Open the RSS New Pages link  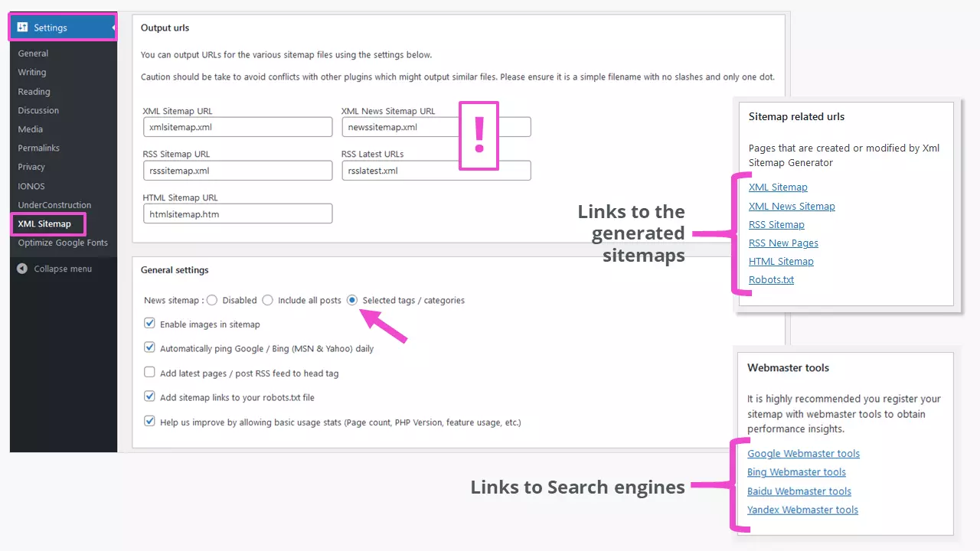[x=783, y=243]
